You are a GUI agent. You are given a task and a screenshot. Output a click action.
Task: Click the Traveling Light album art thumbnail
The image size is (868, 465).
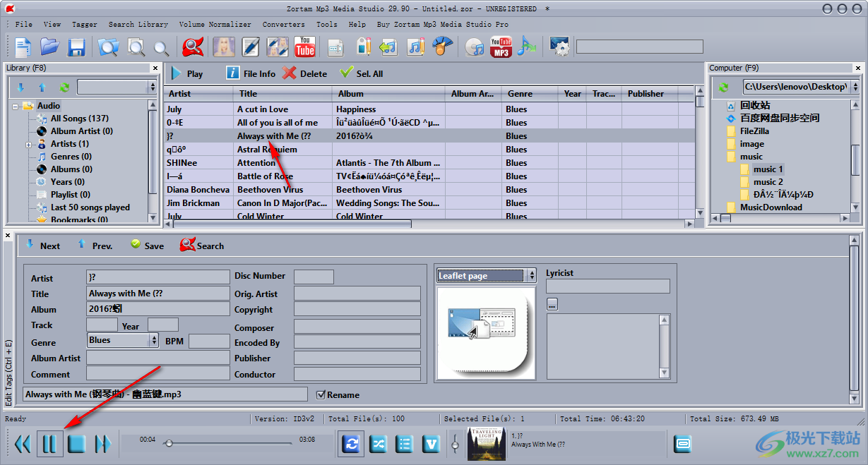coord(487,444)
